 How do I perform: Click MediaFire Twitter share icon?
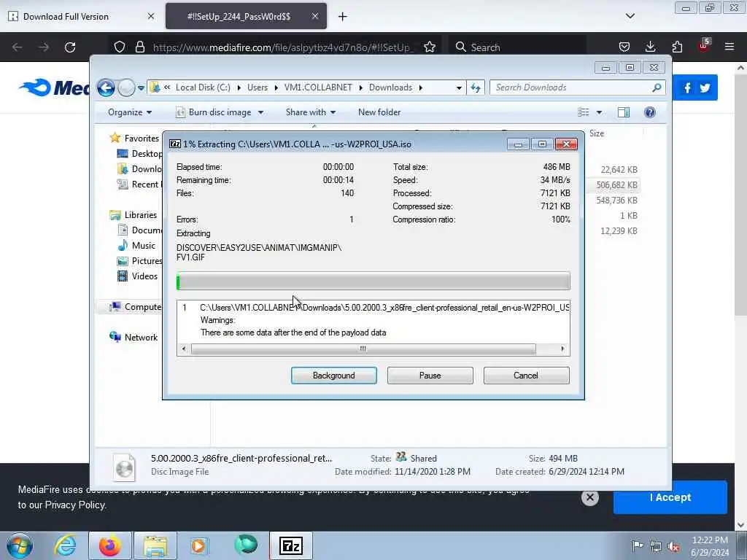pyautogui.click(x=705, y=87)
